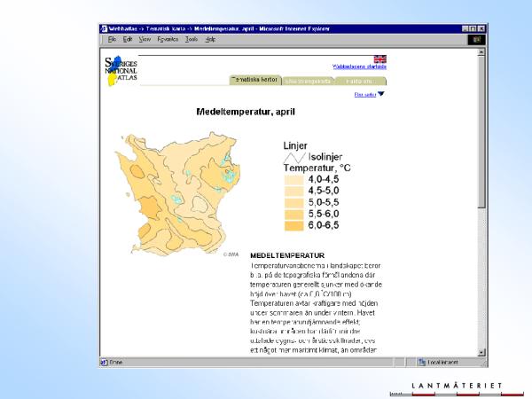Switch to the Tematiska kartor tab

point(254,80)
